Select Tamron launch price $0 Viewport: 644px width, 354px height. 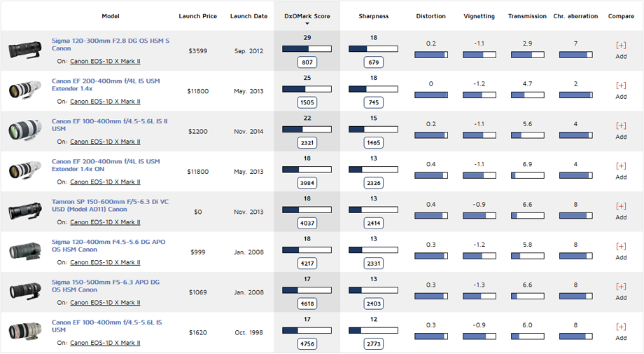tap(197, 212)
